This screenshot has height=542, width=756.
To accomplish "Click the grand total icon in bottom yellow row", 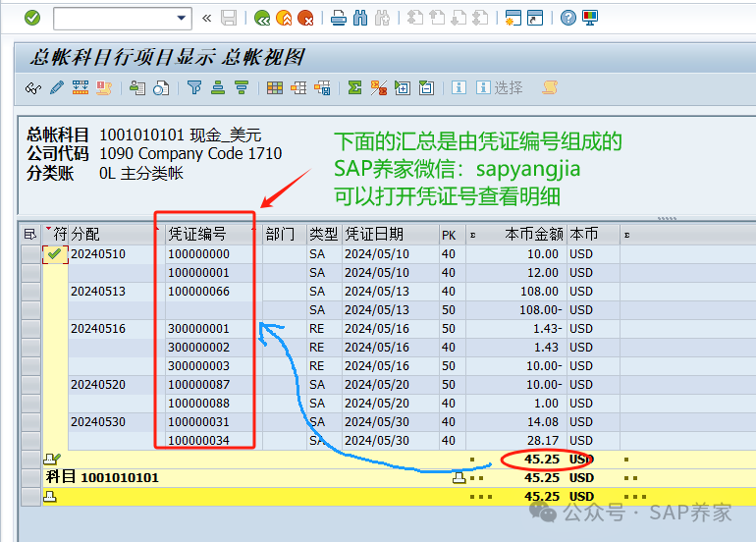I will click(x=50, y=496).
